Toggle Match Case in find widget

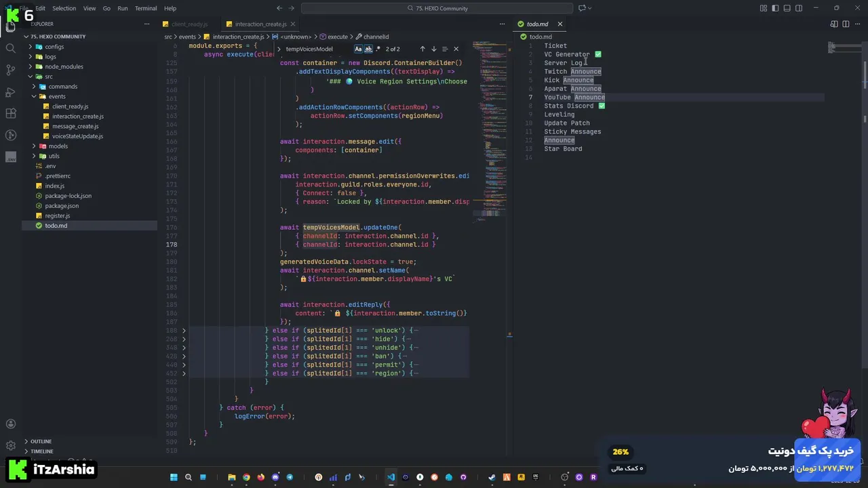(x=358, y=49)
